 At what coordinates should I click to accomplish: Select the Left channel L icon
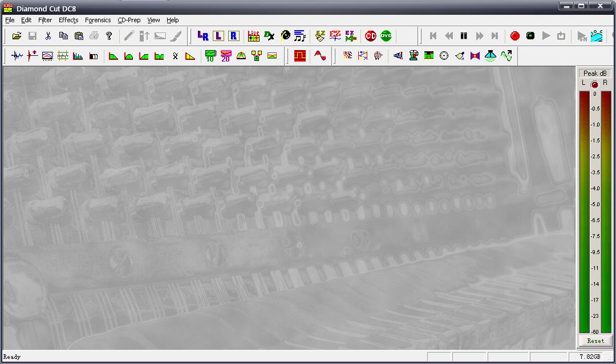pyautogui.click(x=218, y=36)
